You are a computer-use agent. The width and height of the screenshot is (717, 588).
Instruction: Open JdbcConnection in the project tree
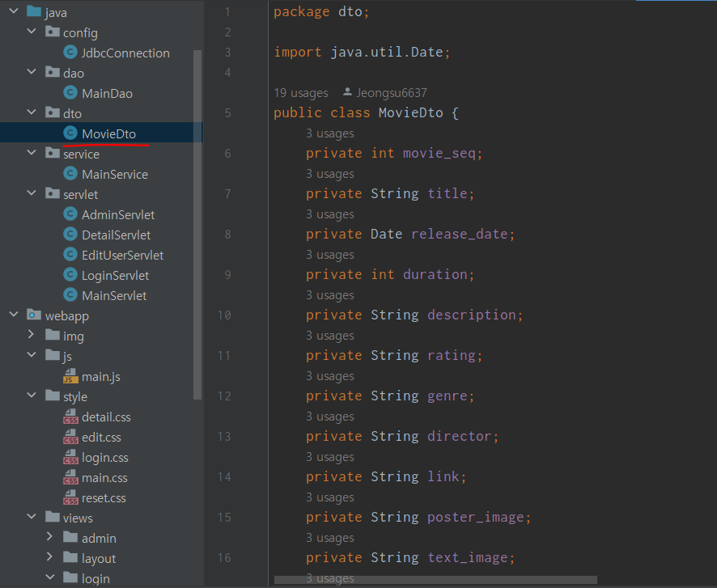[x=125, y=53]
